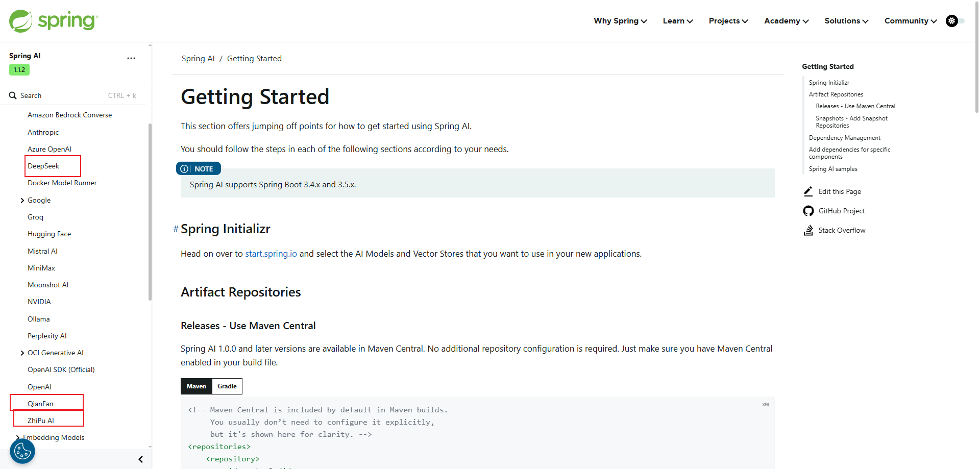Click the Stack Overflow icon
This screenshot has width=980, height=469.
coord(808,230)
